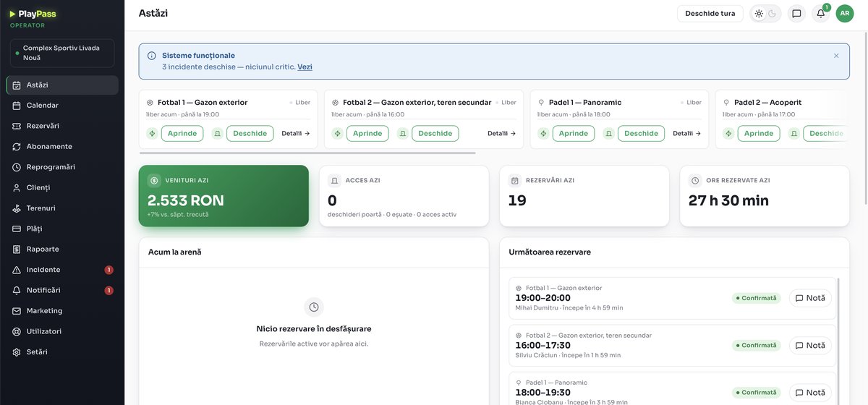
Task: Click the PlayPass logo
Action: [x=33, y=14]
